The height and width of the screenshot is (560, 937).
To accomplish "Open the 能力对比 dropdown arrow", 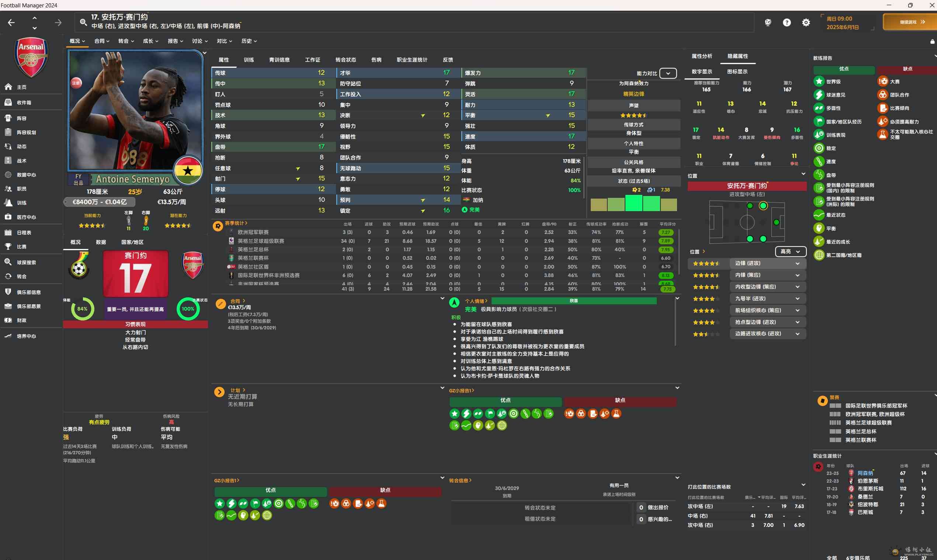I will coord(668,73).
